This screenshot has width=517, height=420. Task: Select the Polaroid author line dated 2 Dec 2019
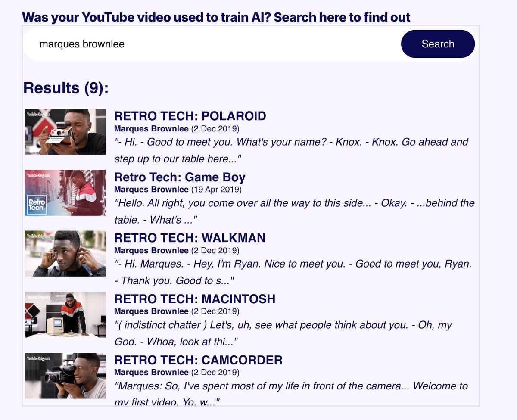tap(177, 128)
